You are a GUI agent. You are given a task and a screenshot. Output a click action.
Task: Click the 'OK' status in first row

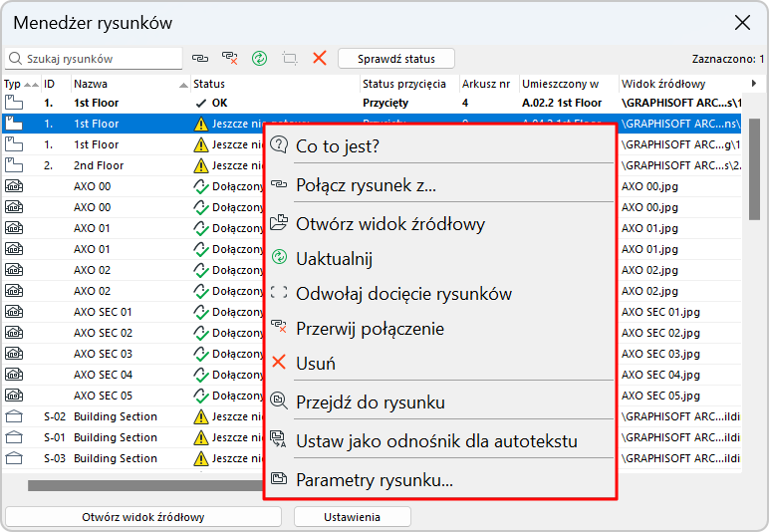click(220, 103)
